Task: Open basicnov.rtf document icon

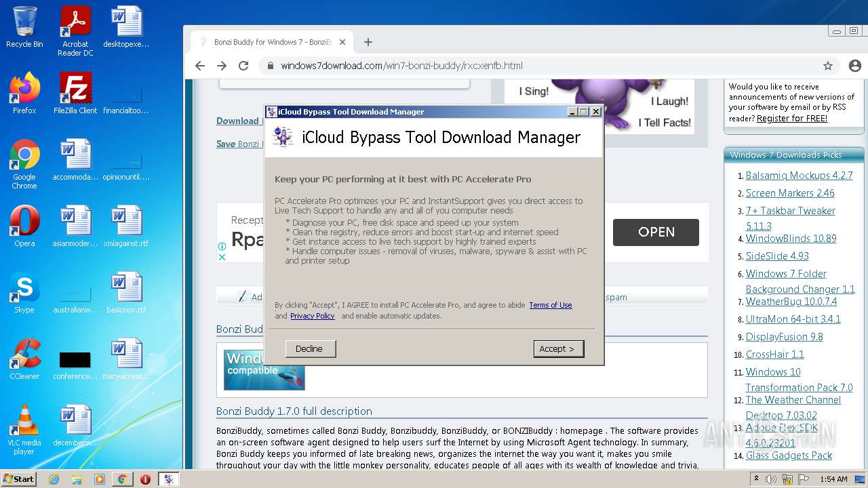Action: 126,293
